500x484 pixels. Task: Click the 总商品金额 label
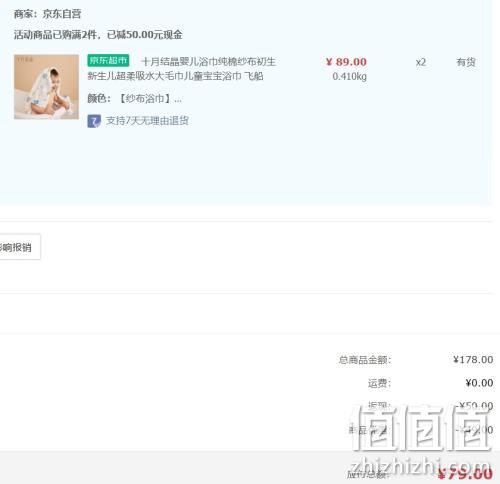pos(365,360)
